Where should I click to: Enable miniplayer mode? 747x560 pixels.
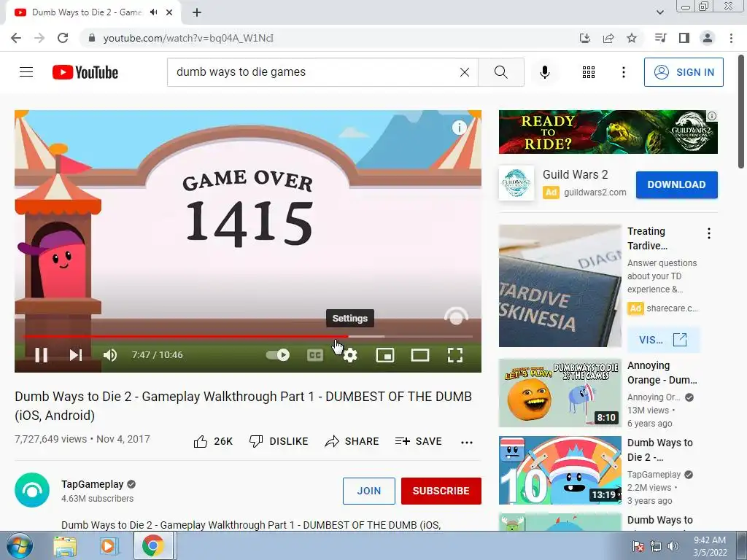pyautogui.click(x=385, y=355)
